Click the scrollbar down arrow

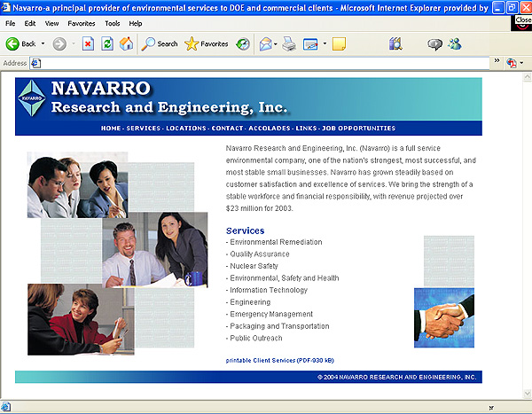point(528,394)
